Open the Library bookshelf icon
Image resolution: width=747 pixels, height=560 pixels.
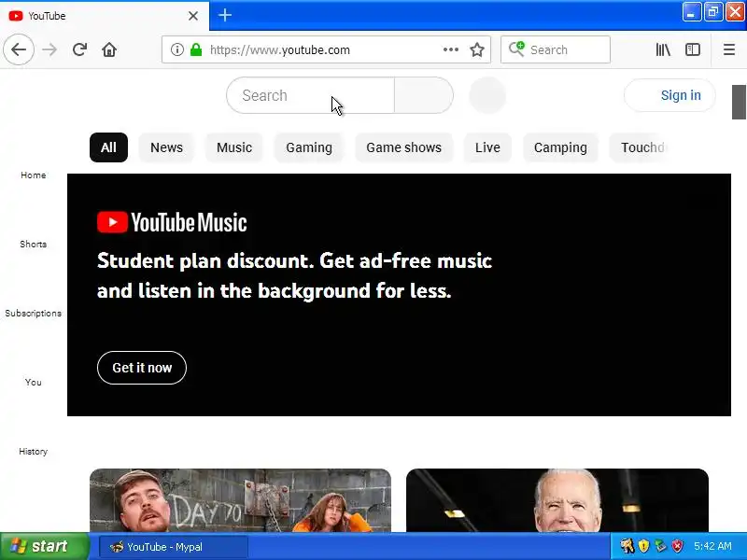click(x=663, y=49)
